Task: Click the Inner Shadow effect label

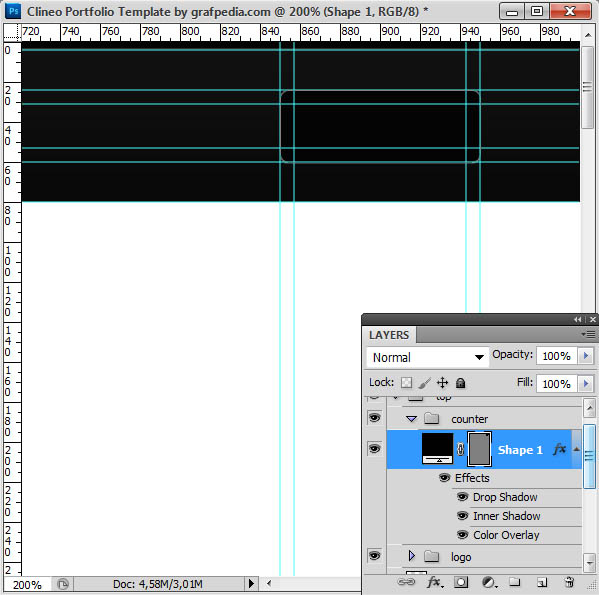Action: tap(507, 516)
